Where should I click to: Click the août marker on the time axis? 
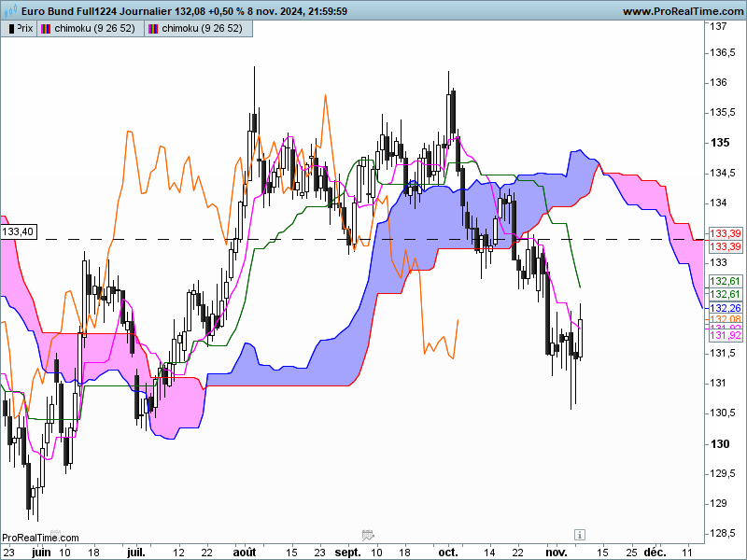pos(245,553)
